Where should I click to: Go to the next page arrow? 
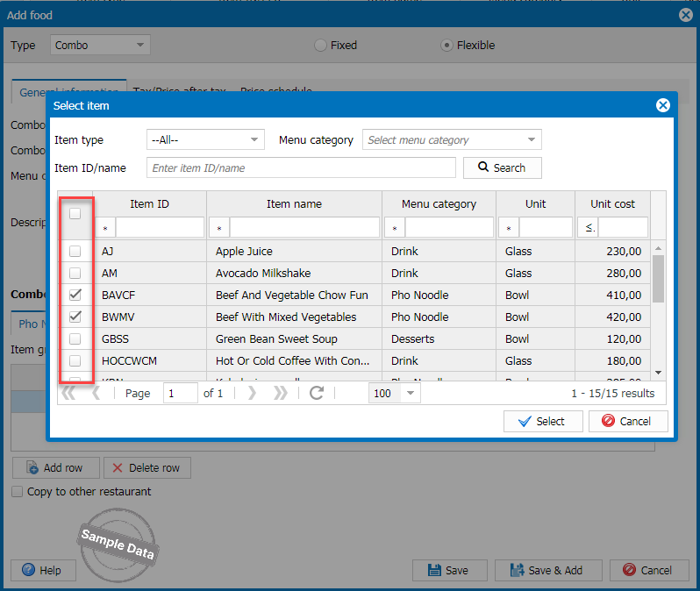click(x=252, y=393)
